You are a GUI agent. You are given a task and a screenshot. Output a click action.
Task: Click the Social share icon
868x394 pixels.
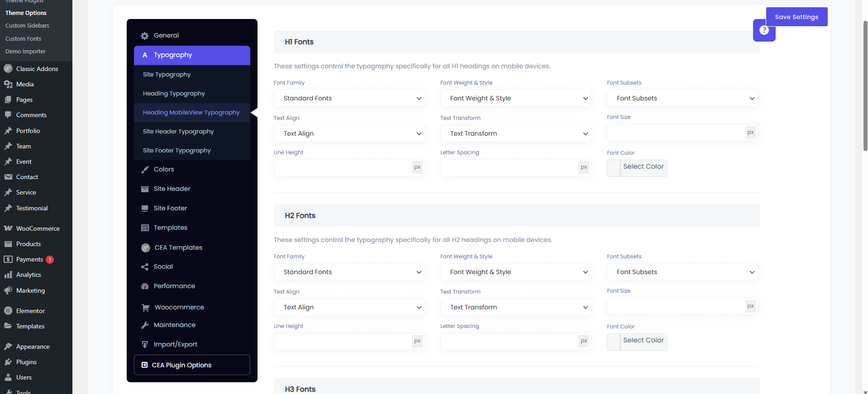click(x=145, y=267)
